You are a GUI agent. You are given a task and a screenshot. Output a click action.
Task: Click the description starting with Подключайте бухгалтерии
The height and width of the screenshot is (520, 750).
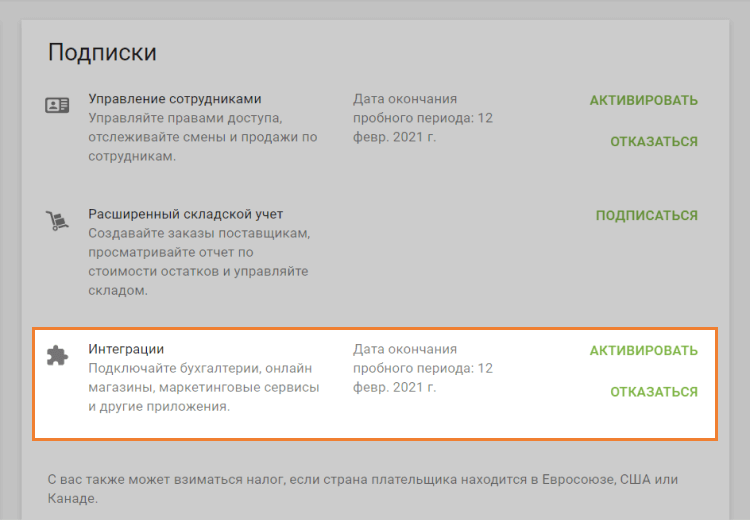(204, 387)
